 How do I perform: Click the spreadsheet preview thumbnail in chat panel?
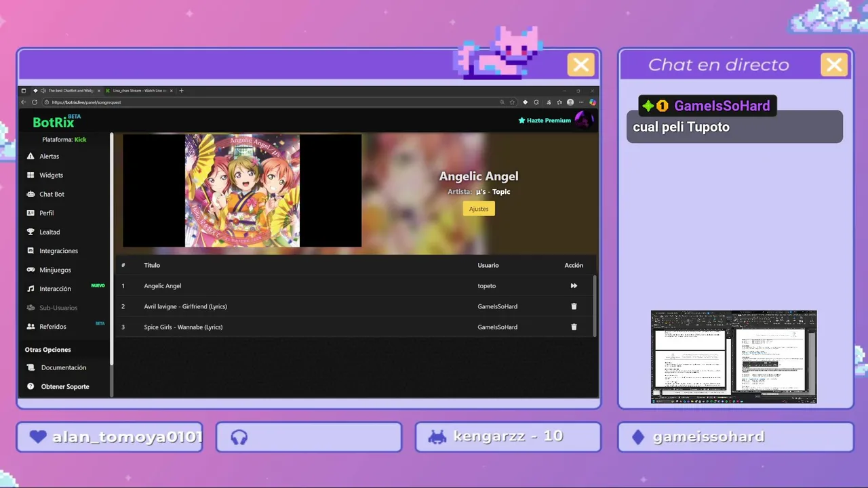(734, 357)
